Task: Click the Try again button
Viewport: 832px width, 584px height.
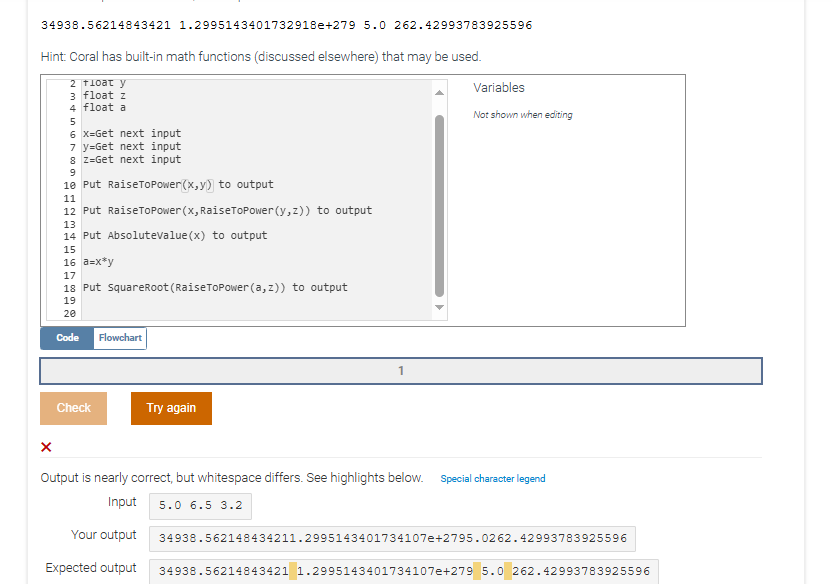Action: tap(171, 408)
